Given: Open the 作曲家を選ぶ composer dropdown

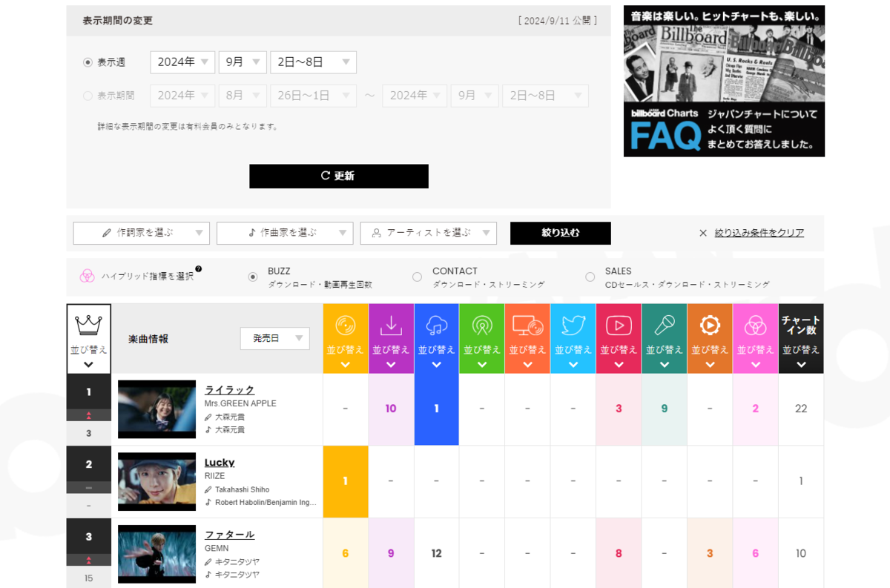Looking at the screenshot, I should coord(285,233).
